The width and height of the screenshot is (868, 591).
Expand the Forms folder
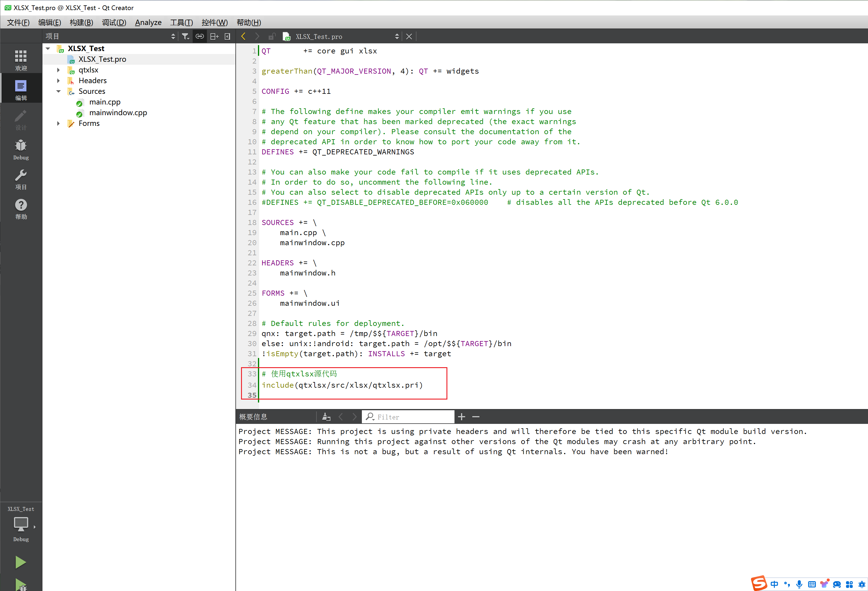(x=58, y=123)
